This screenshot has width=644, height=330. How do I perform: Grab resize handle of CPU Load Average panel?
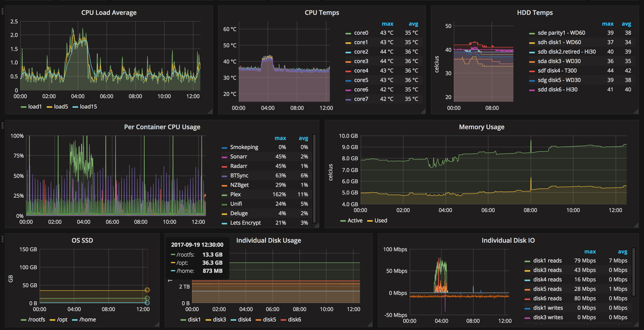coord(210,112)
